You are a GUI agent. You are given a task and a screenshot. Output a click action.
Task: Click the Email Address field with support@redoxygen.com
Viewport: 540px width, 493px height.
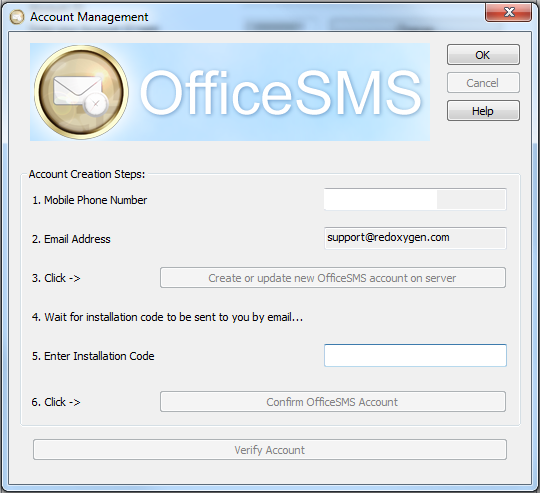click(415, 238)
